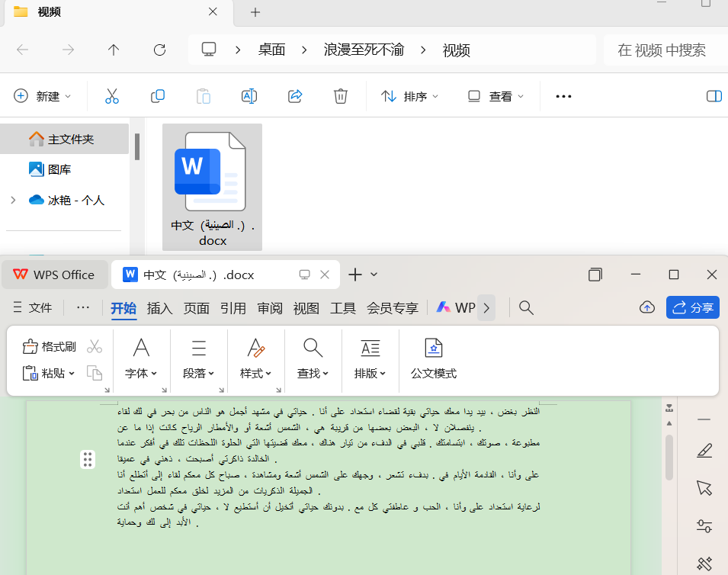Delete the selected file with the trash icon
This screenshot has height=575, width=728.
pos(341,96)
